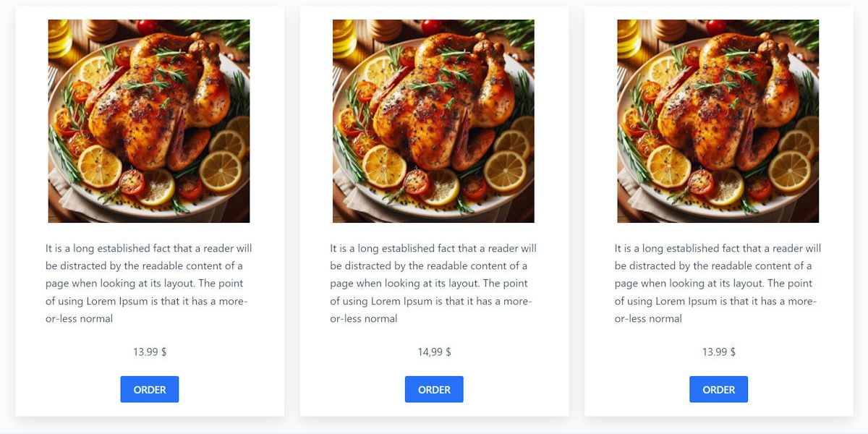
Task: Select the roasted chicken image on the first card
Action: pos(149,119)
